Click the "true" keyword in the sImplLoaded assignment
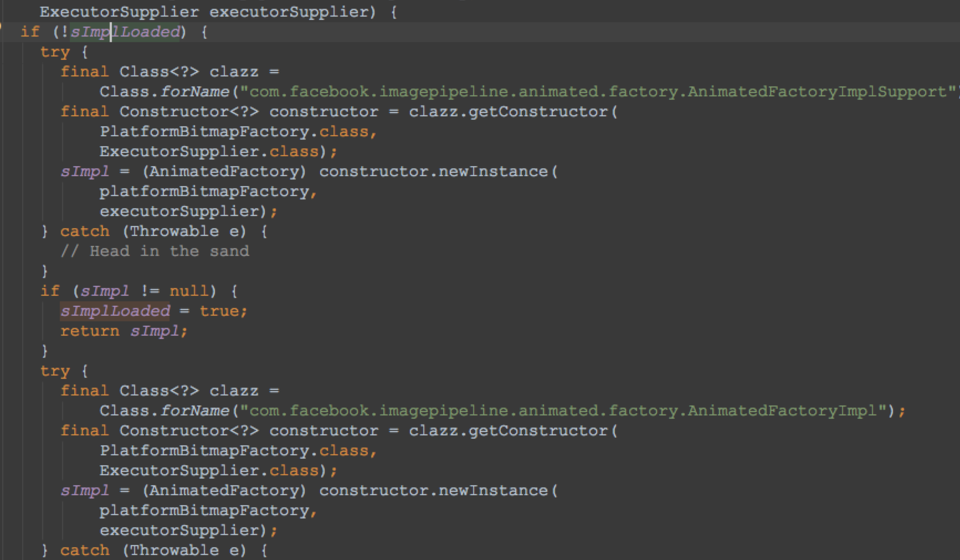 pyautogui.click(x=219, y=311)
